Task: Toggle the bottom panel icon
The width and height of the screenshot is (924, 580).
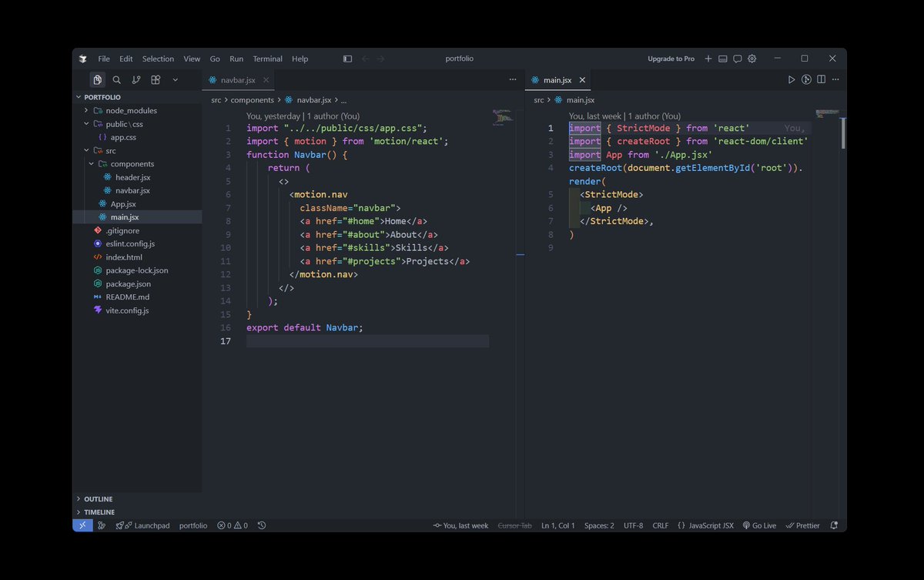Action: click(723, 59)
